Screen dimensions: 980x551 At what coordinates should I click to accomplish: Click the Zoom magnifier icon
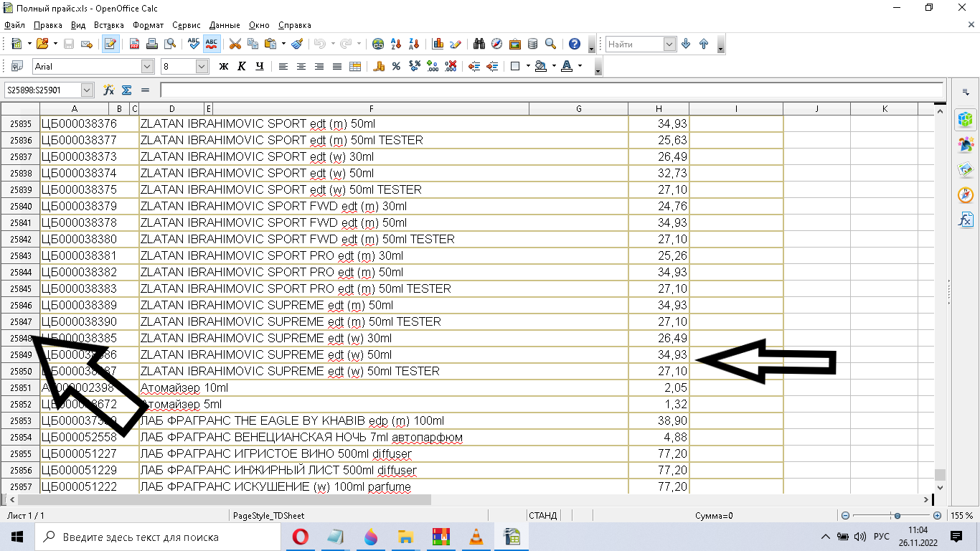pyautogui.click(x=551, y=44)
